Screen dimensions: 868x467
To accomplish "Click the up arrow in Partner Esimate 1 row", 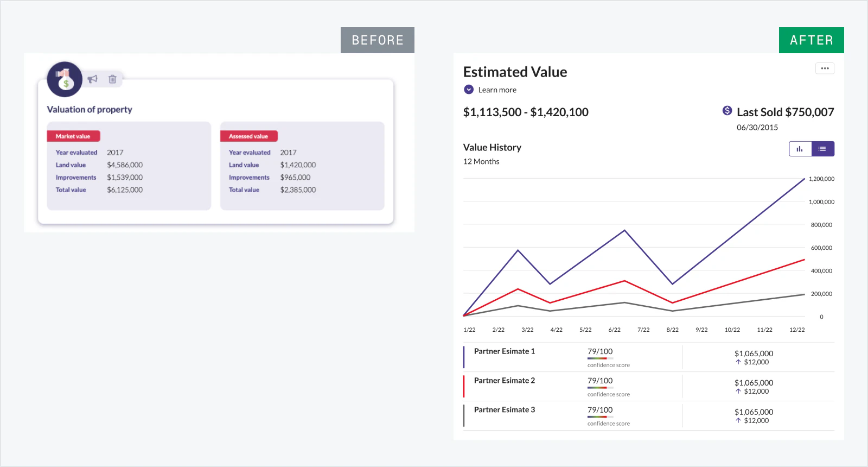I will (x=738, y=362).
